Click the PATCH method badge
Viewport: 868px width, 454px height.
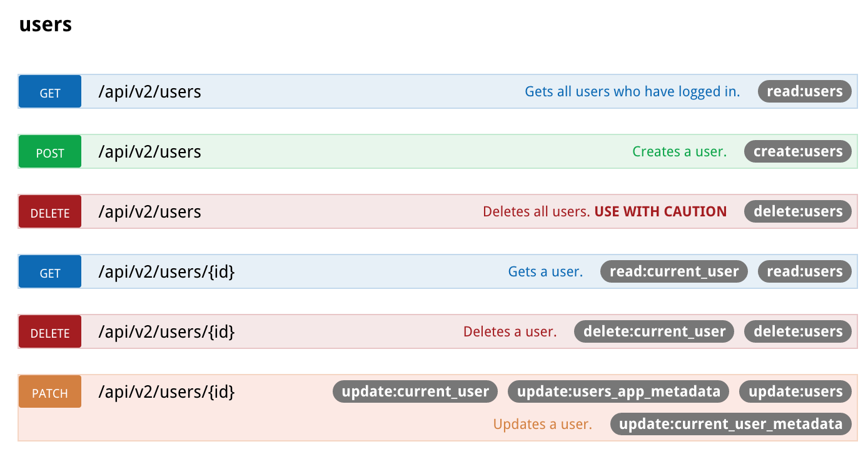49,391
